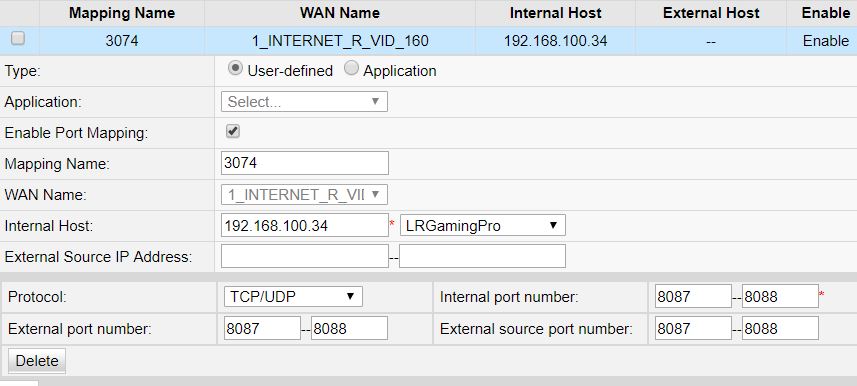
Task: Open the TCP/UDP protocol dropdown
Action: [293, 297]
